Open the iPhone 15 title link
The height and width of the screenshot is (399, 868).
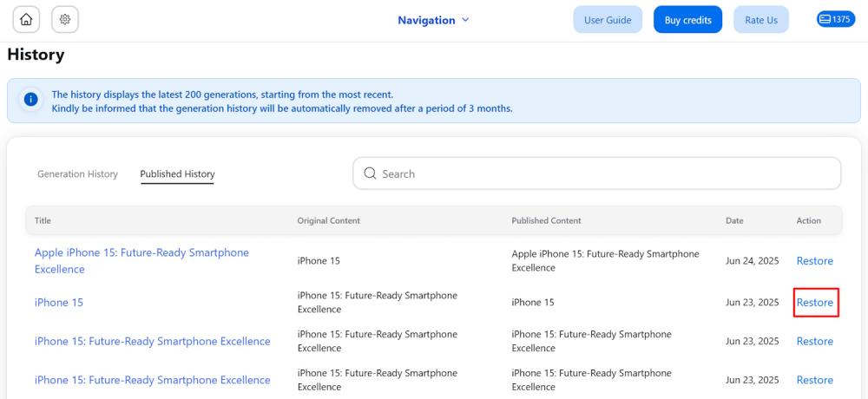coord(59,302)
